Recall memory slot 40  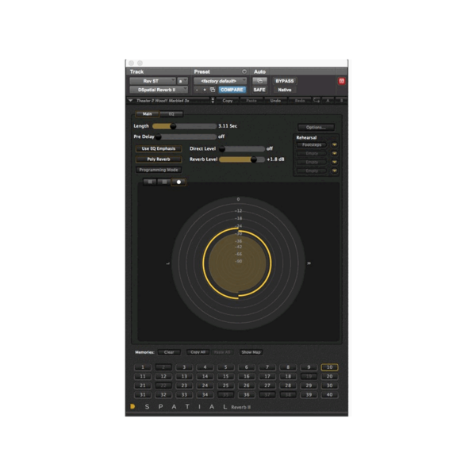click(x=329, y=394)
